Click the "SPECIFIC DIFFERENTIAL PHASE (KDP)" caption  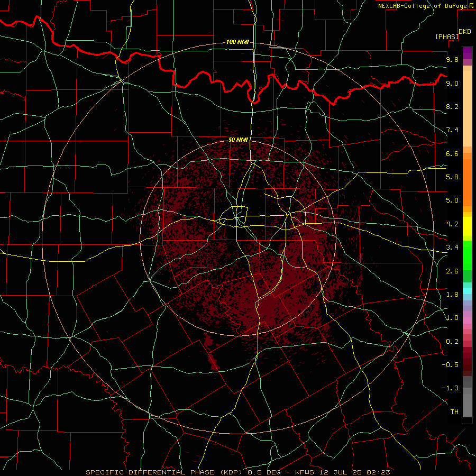165,472
